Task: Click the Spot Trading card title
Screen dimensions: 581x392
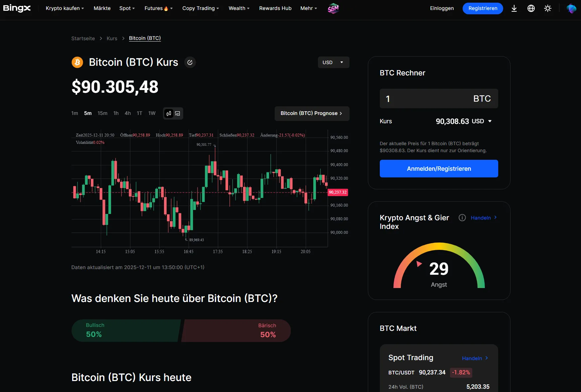Action: 411,358
